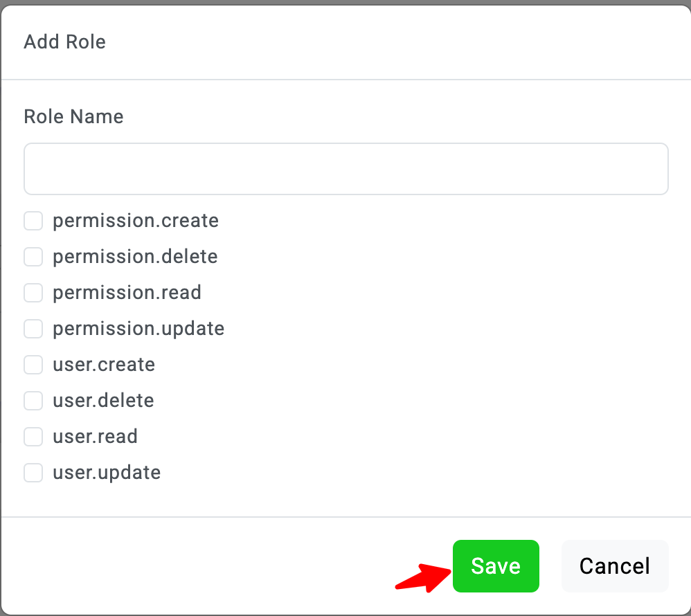Click the "permission.update" label text
The image size is (691, 616).
click(x=138, y=329)
